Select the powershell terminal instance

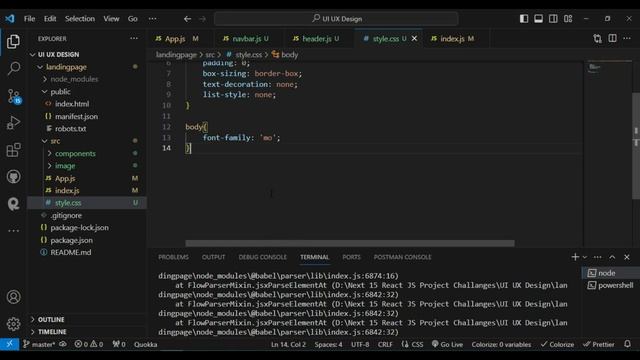pos(611,285)
